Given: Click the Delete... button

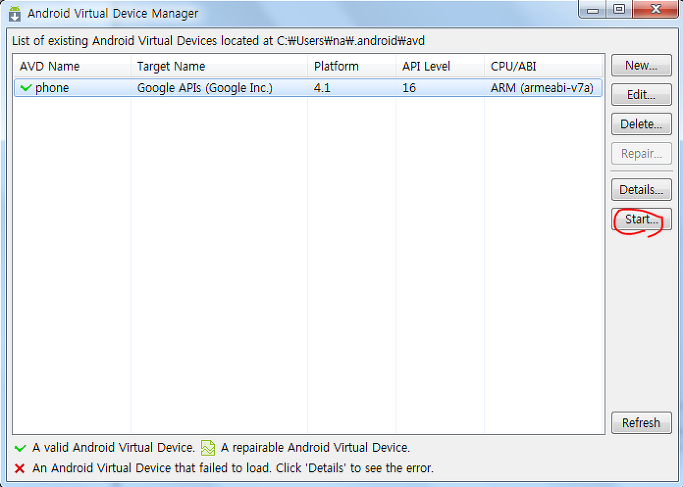Looking at the screenshot, I should tap(641, 124).
